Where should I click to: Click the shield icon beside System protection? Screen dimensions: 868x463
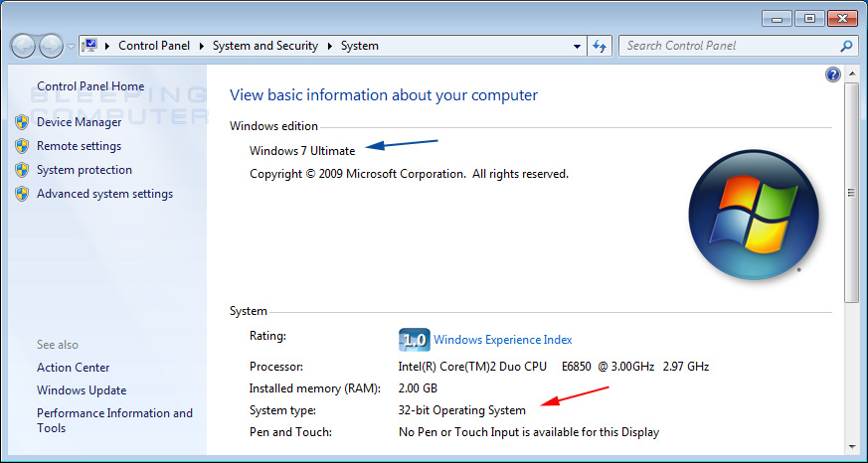tap(22, 170)
